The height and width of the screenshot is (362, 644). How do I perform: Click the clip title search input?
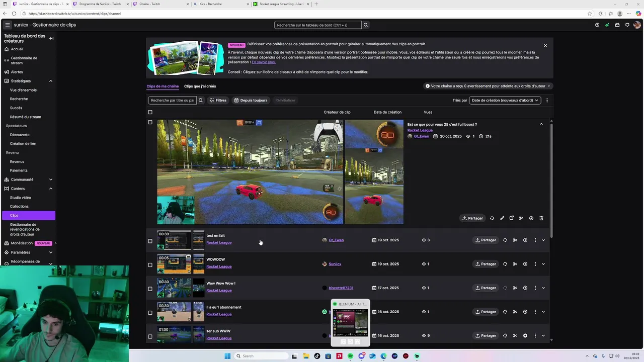pyautogui.click(x=172, y=100)
